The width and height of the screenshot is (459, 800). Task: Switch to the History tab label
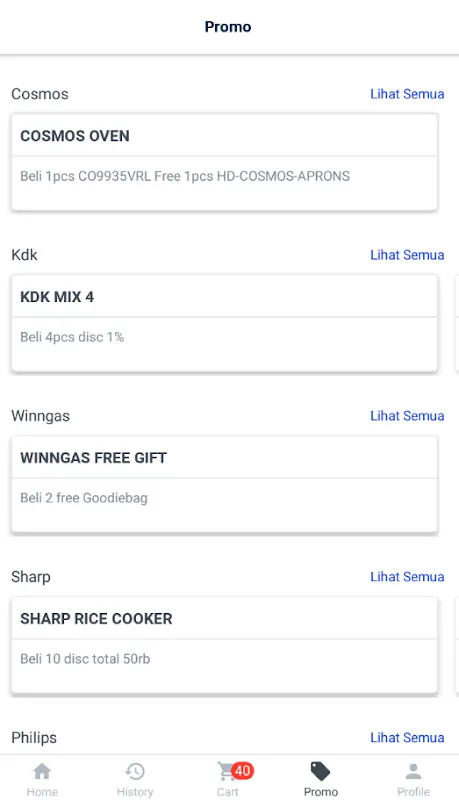coord(135,792)
